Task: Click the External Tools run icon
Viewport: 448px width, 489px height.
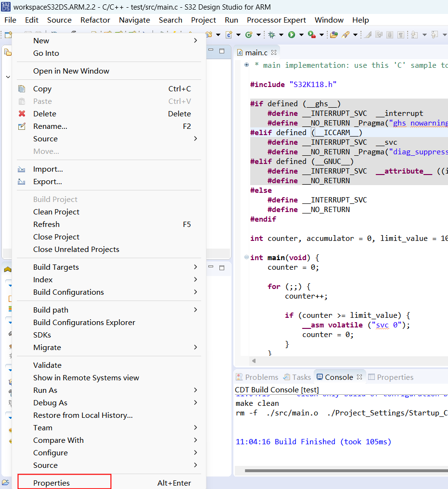Action: [311, 35]
